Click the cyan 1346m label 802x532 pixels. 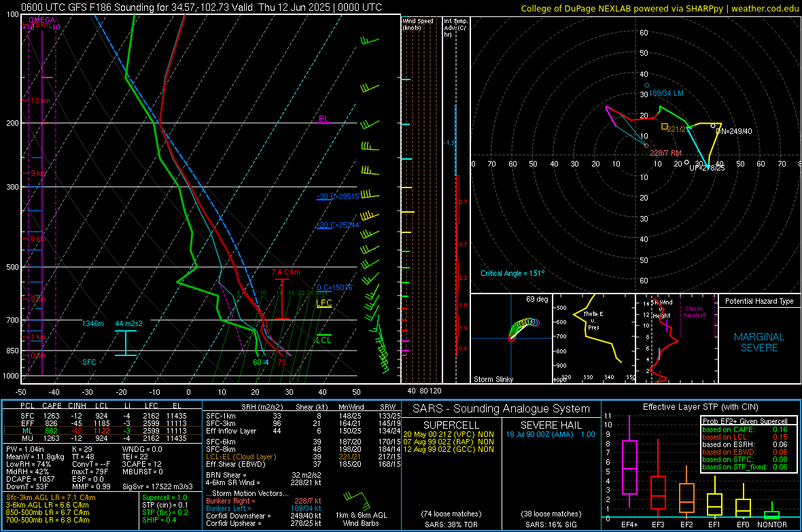[x=92, y=324]
